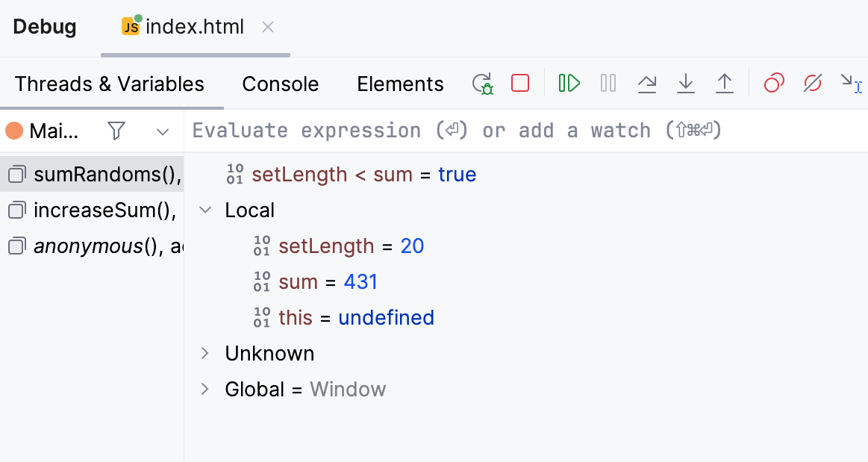The width and height of the screenshot is (868, 462).
Task: Step into the function
Action: [x=686, y=83]
